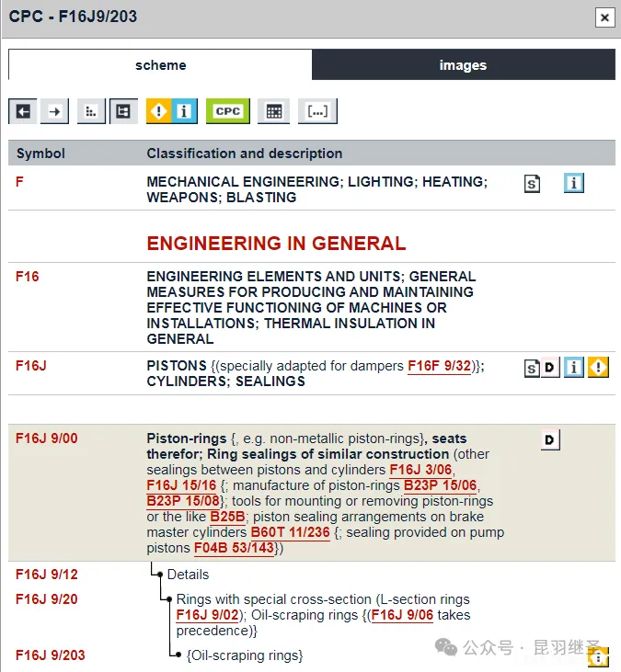Click the forward arrow toolbar icon
The width and height of the screenshot is (621, 672).
[55, 111]
